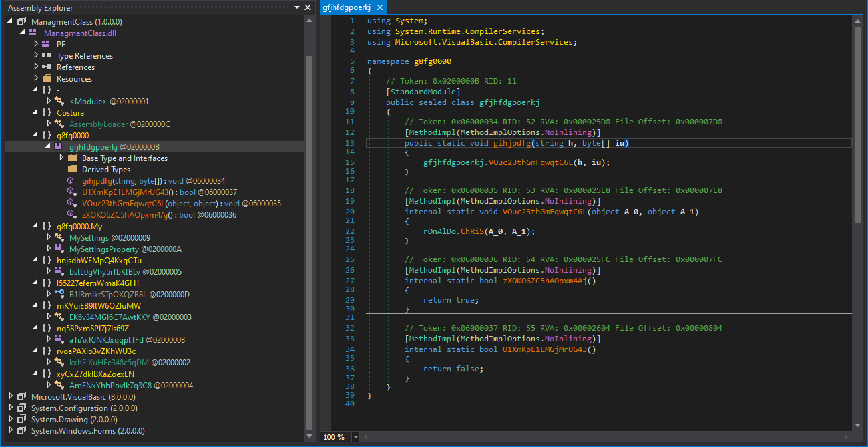Click the g8fg0000 namespace braces icon
The width and height of the screenshot is (868, 447).
point(46,136)
